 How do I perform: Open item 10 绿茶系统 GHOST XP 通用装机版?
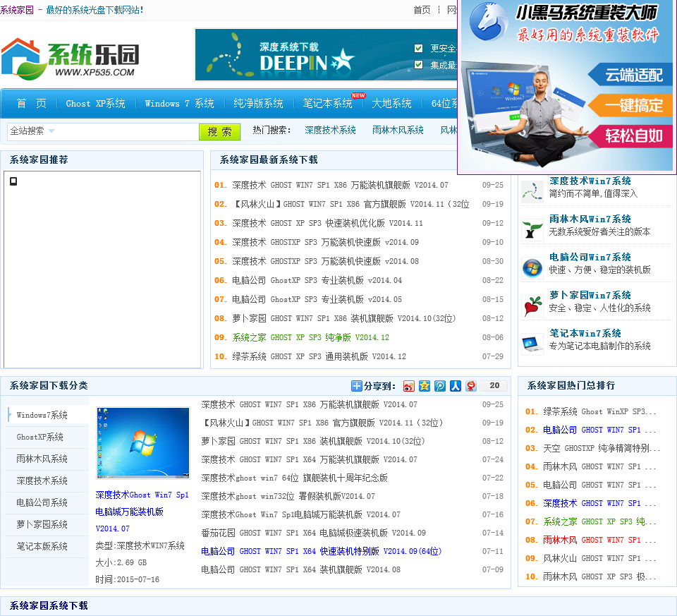pos(319,356)
